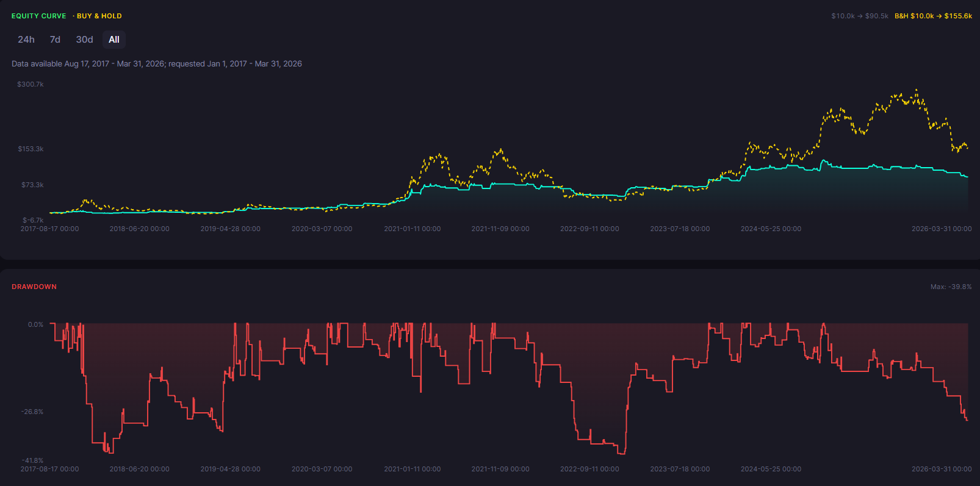Viewport: 980px width, 486px height.
Task: Click the 0.0% drawdown axis label
Action: (35, 324)
